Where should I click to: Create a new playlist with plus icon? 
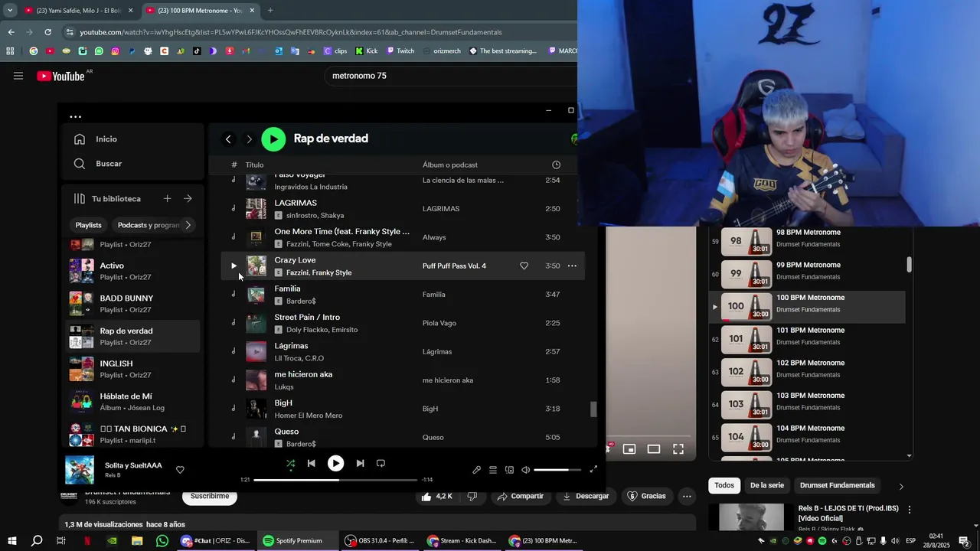point(167,199)
